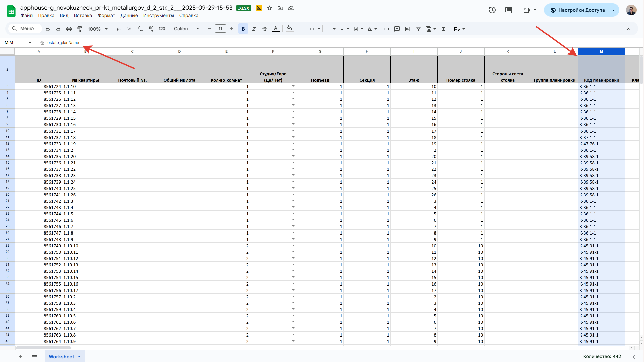This screenshot has width=644, height=362.
Task: Toggle bold formatting
Action: click(x=243, y=29)
